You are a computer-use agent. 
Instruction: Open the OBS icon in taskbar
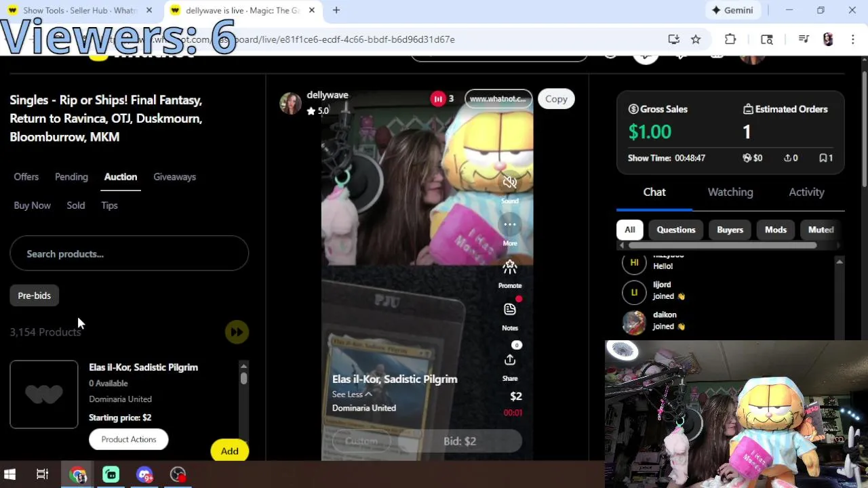coord(178,474)
